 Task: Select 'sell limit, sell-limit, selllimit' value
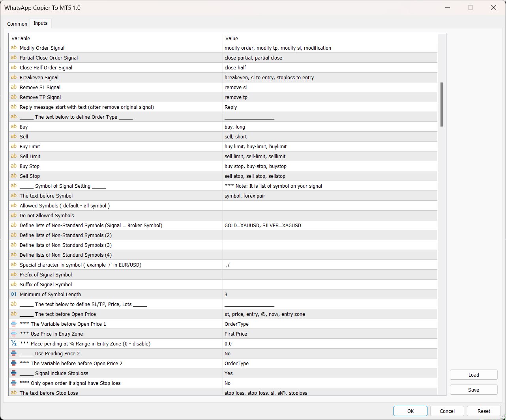pos(255,156)
